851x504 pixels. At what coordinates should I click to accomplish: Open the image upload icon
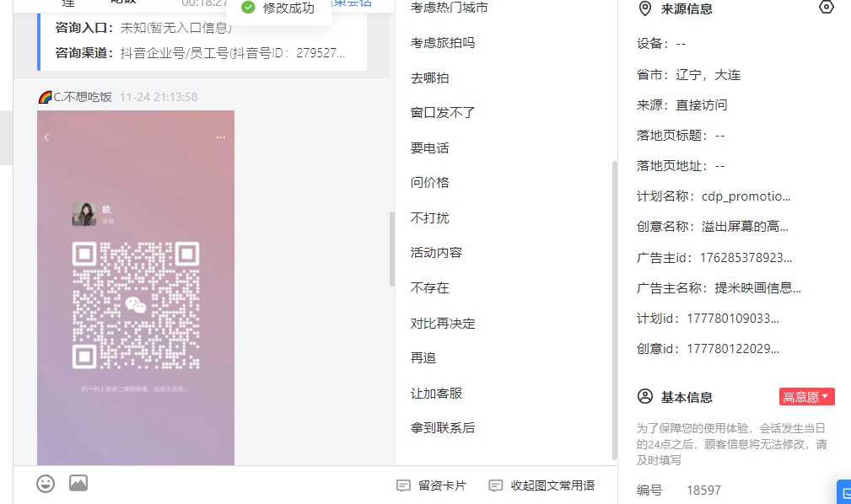pyautogui.click(x=78, y=483)
